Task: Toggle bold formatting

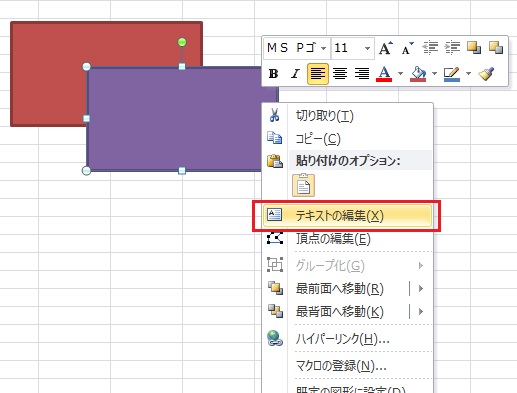Action: [273, 74]
